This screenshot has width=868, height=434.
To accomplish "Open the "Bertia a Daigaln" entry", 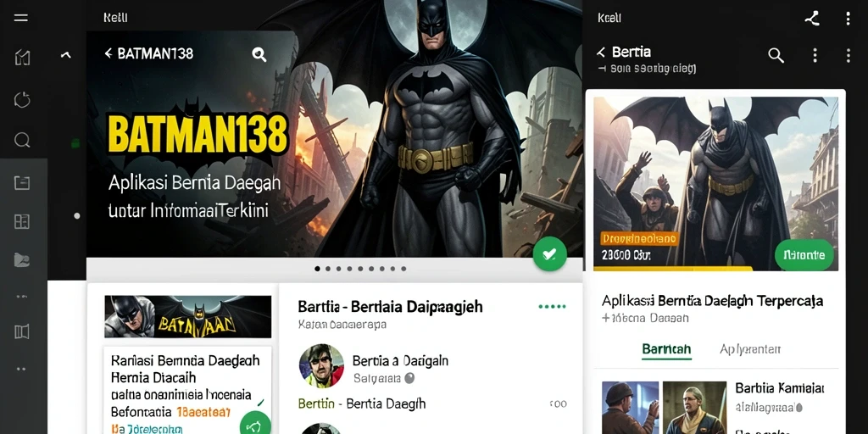I will click(400, 361).
